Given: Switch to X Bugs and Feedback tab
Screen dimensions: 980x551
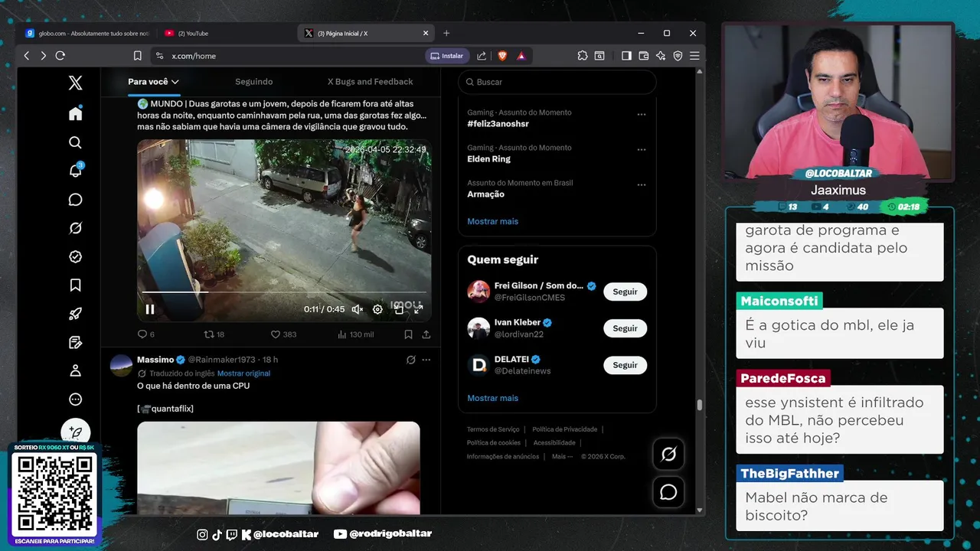Looking at the screenshot, I should (x=370, y=82).
